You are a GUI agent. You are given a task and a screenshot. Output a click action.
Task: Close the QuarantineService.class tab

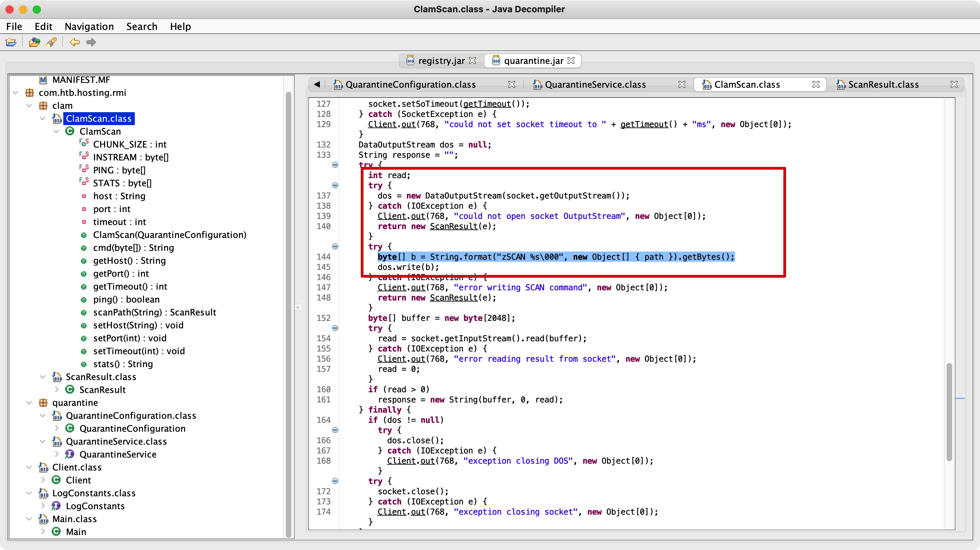pos(682,84)
